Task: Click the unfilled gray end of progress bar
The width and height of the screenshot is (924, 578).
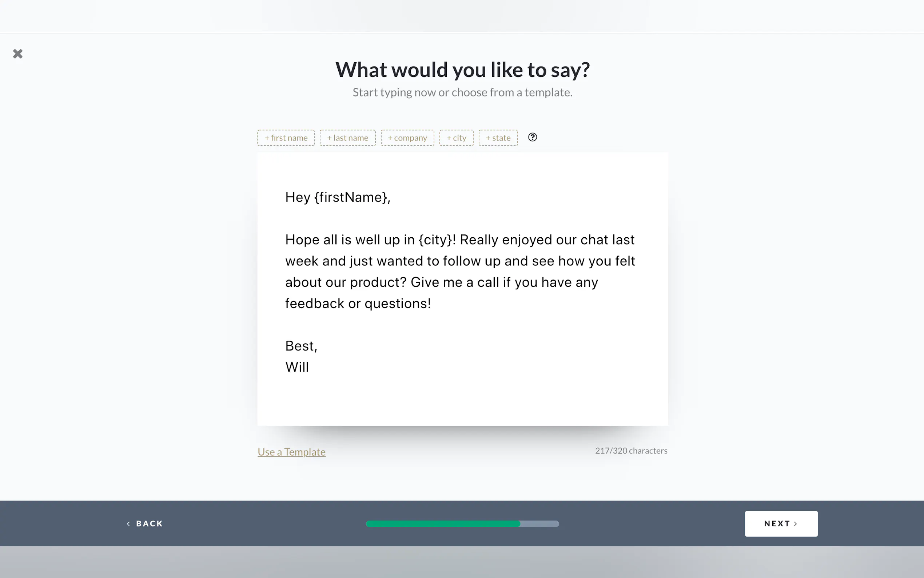Action: coord(539,524)
